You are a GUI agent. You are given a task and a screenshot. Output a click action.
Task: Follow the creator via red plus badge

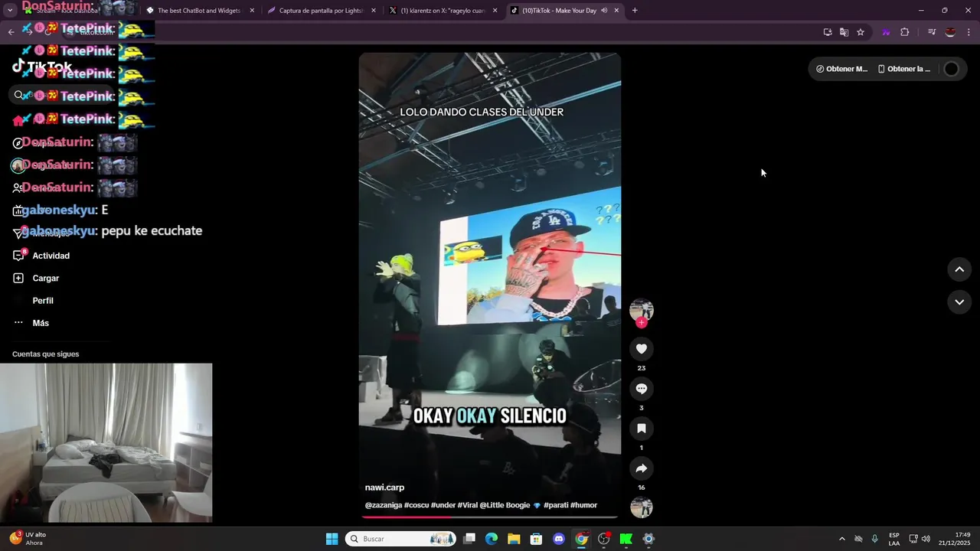tap(642, 323)
